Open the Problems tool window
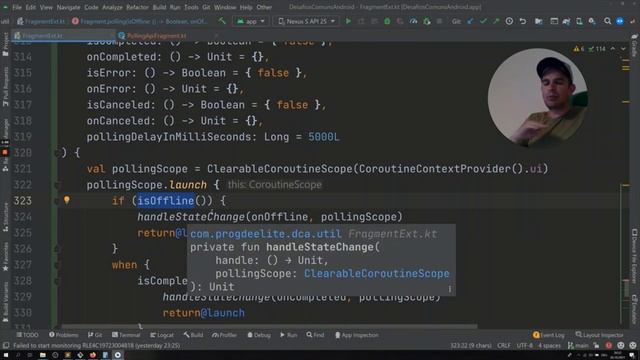The width and height of the screenshot is (640, 360). (64, 335)
